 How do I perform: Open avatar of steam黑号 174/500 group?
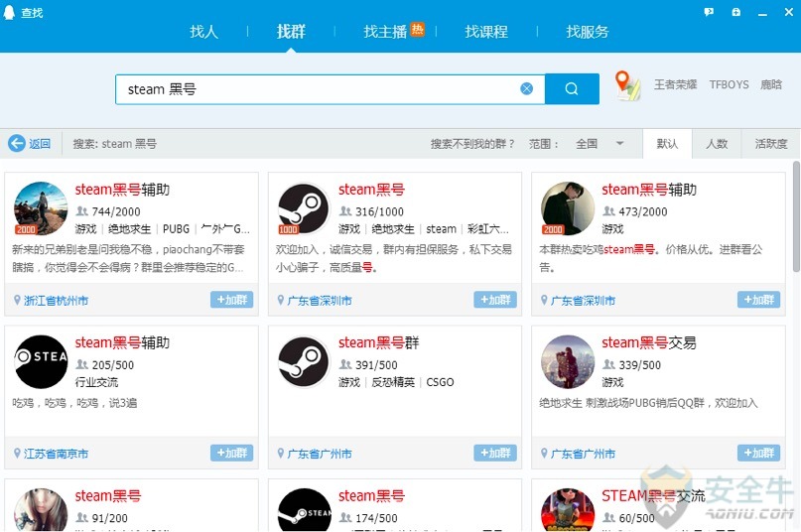tap(304, 509)
